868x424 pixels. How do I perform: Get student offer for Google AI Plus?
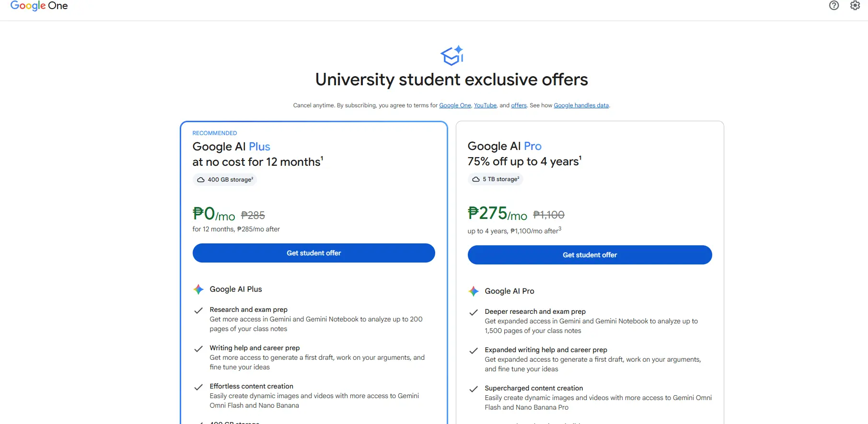coord(314,253)
